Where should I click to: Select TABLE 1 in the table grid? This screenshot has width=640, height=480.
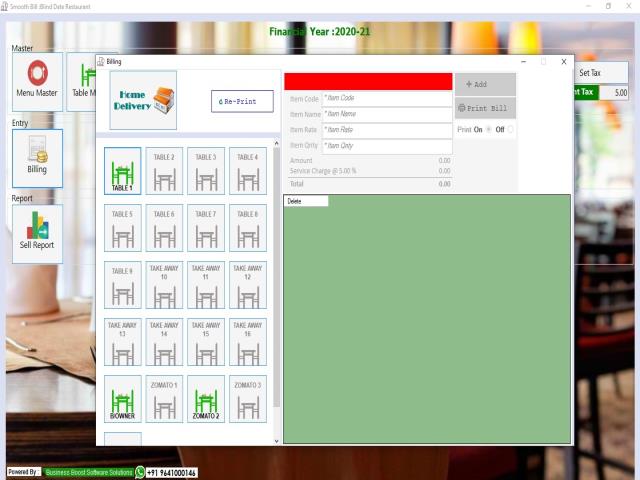[122, 171]
